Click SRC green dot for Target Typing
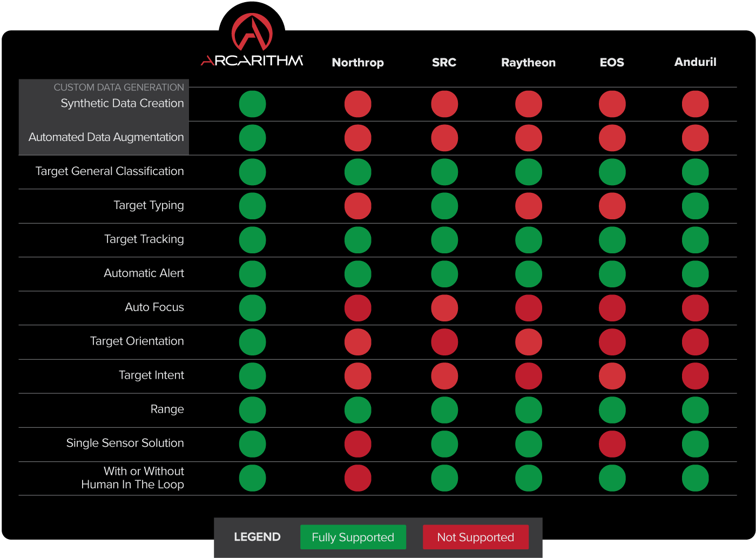This screenshot has width=756, height=558. click(444, 206)
